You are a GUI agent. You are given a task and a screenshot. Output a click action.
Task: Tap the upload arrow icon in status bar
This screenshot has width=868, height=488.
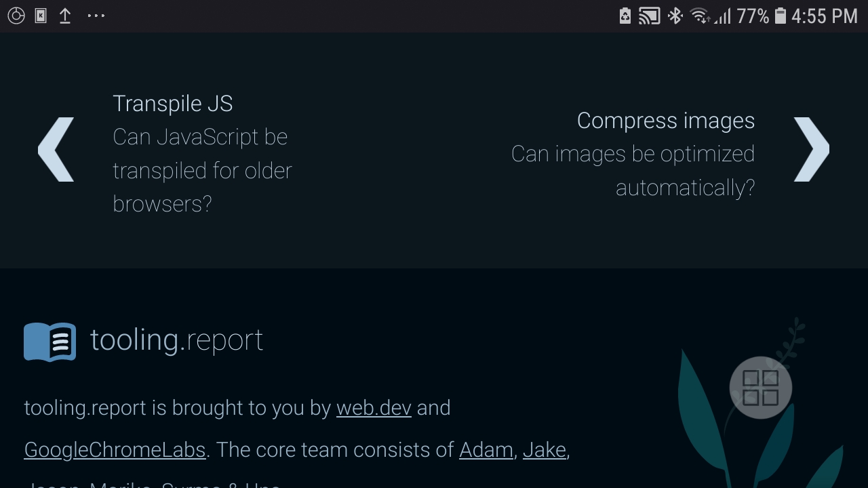coord(64,15)
